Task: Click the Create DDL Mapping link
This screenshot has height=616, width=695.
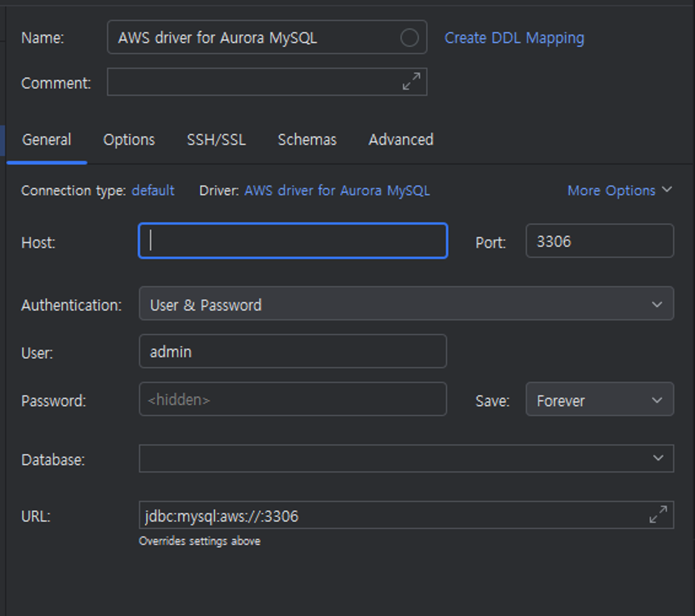Action: click(x=514, y=38)
